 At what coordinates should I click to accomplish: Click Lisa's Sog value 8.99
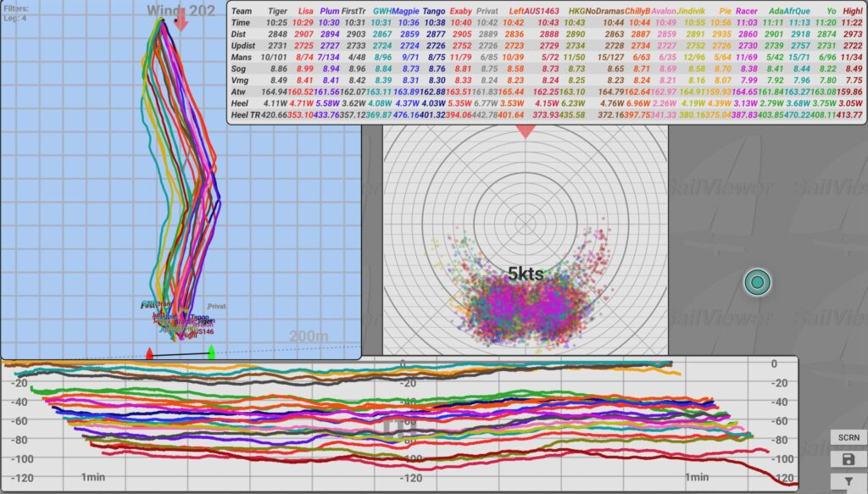click(x=304, y=69)
